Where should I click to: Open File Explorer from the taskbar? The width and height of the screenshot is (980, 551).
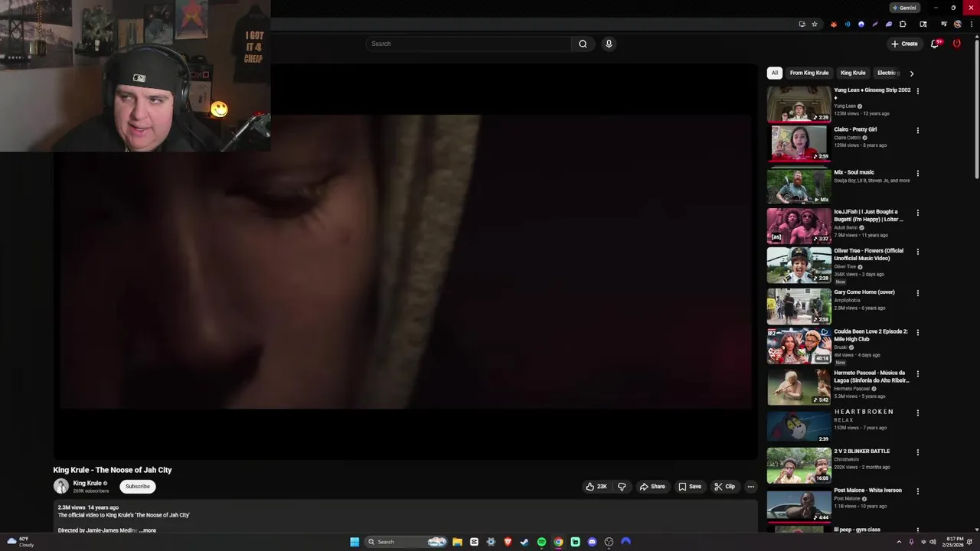[x=457, y=542]
